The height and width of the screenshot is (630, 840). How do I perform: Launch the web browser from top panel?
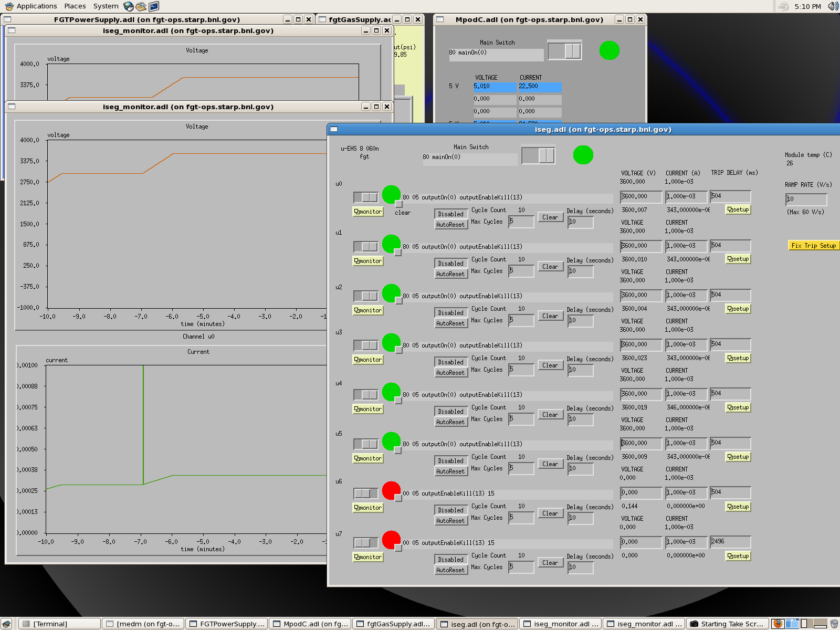tap(129, 6)
